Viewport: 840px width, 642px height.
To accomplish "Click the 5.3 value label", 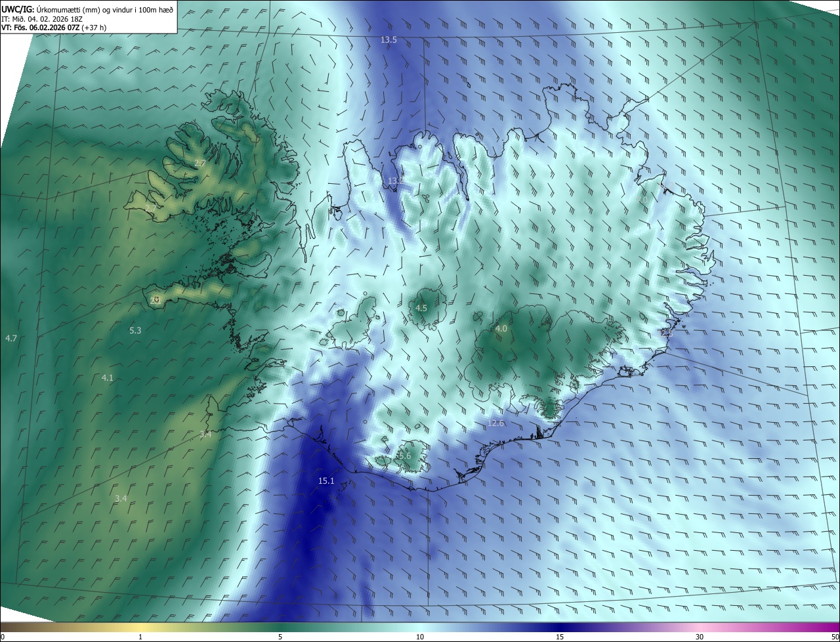I will click(135, 330).
